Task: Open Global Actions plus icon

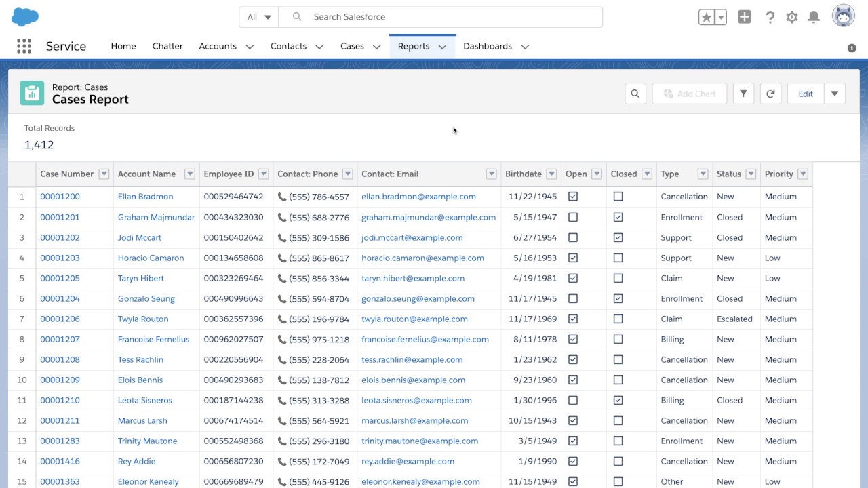Action: (745, 18)
